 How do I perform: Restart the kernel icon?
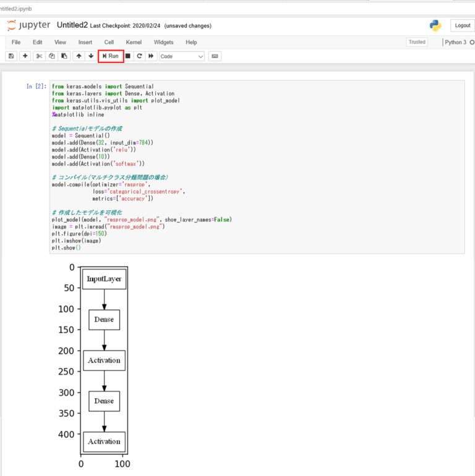coord(139,56)
